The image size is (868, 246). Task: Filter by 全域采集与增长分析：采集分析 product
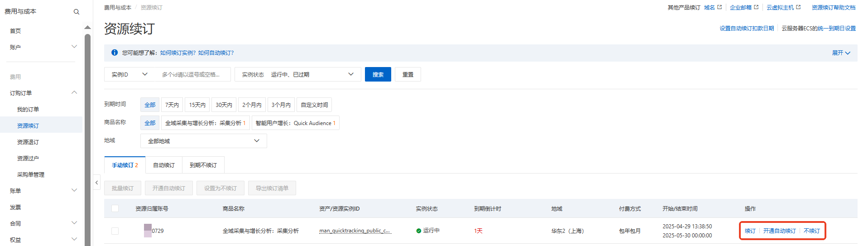206,123
